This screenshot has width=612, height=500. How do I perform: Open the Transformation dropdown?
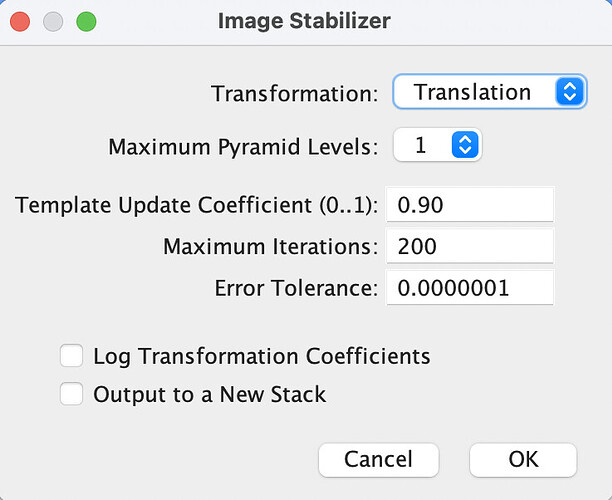(x=487, y=93)
